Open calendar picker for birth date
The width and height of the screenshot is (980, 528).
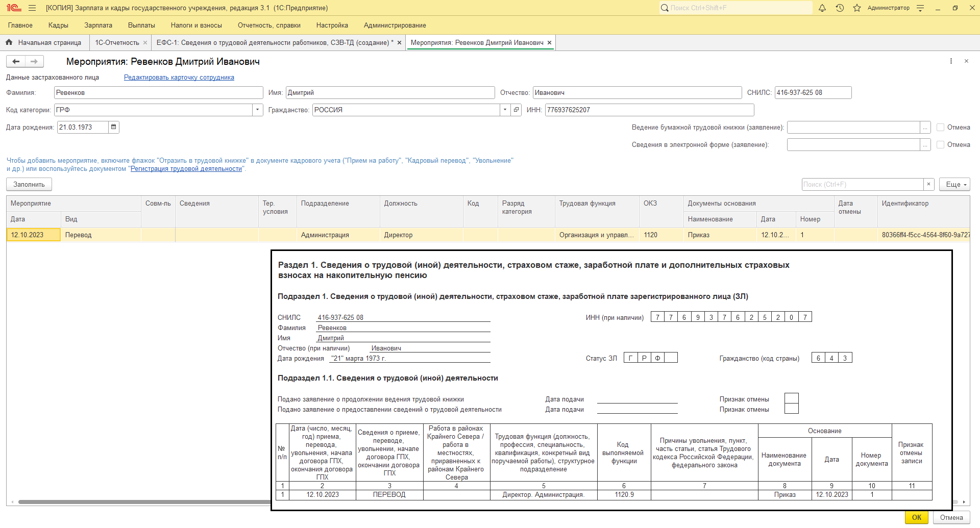114,127
